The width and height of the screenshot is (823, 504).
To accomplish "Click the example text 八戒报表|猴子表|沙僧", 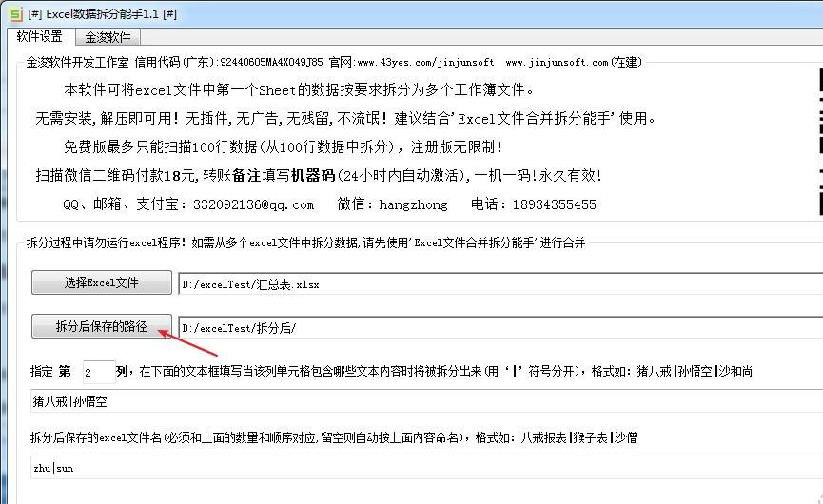I will point(578,437).
